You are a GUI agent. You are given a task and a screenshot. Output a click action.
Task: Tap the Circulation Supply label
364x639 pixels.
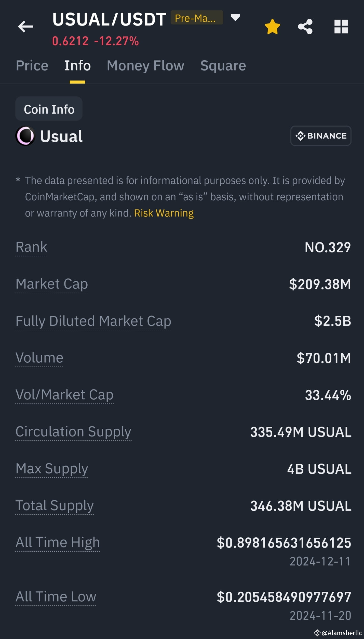(x=73, y=432)
